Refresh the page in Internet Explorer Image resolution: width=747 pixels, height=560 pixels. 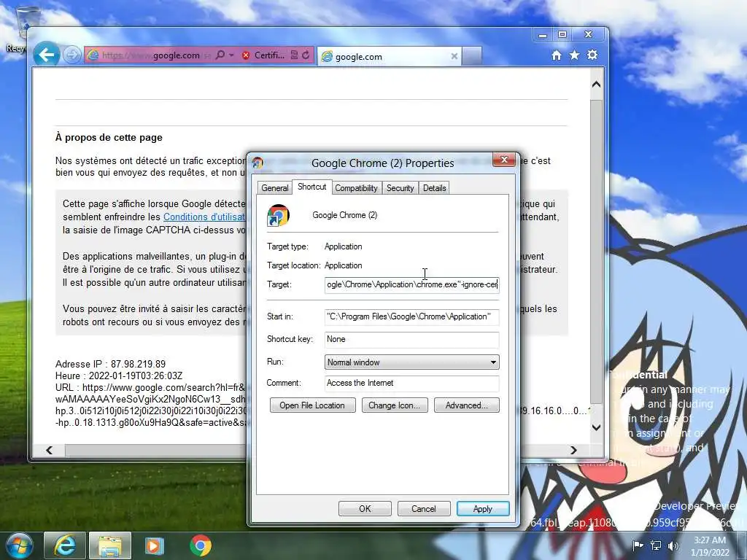[306, 55]
